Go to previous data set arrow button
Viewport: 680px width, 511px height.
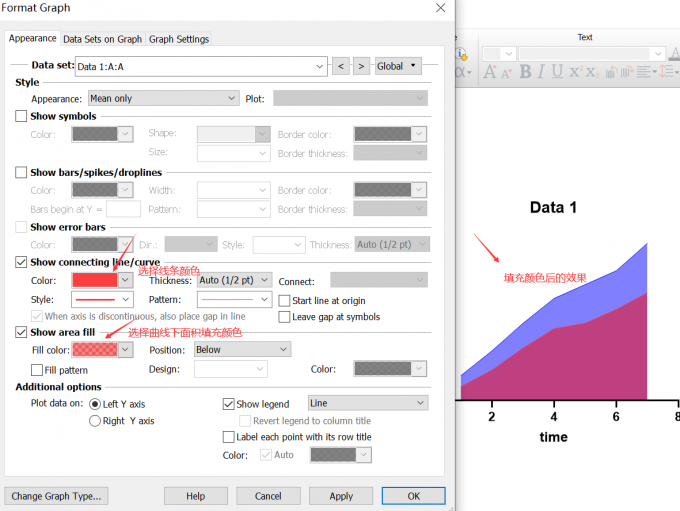pos(342,66)
